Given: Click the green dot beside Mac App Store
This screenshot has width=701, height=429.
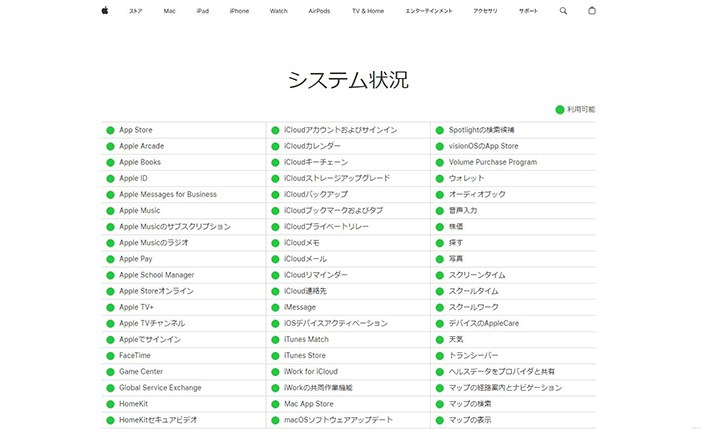Looking at the screenshot, I should (275, 404).
